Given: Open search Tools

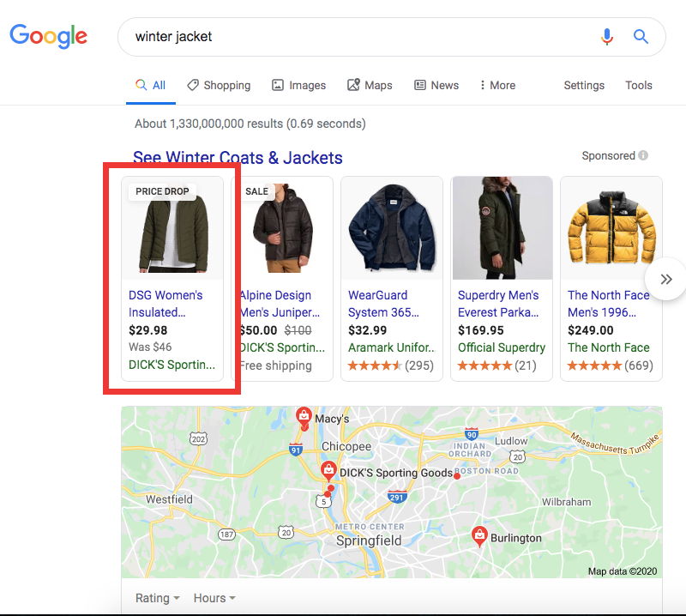Looking at the screenshot, I should (638, 85).
